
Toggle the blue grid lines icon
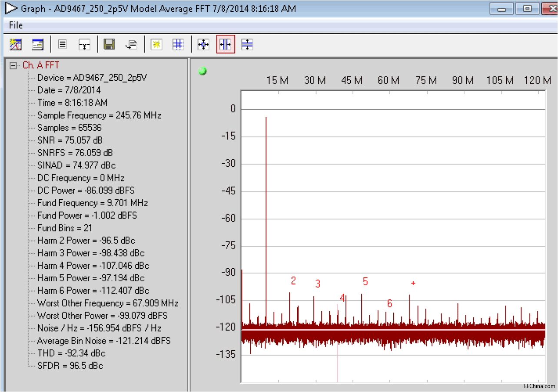pyautogui.click(x=178, y=44)
